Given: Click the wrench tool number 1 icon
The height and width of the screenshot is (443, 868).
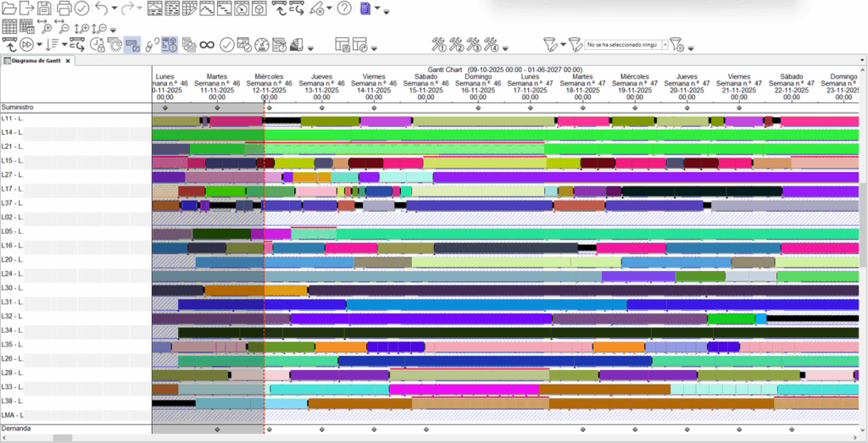Looking at the screenshot, I should [x=439, y=44].
